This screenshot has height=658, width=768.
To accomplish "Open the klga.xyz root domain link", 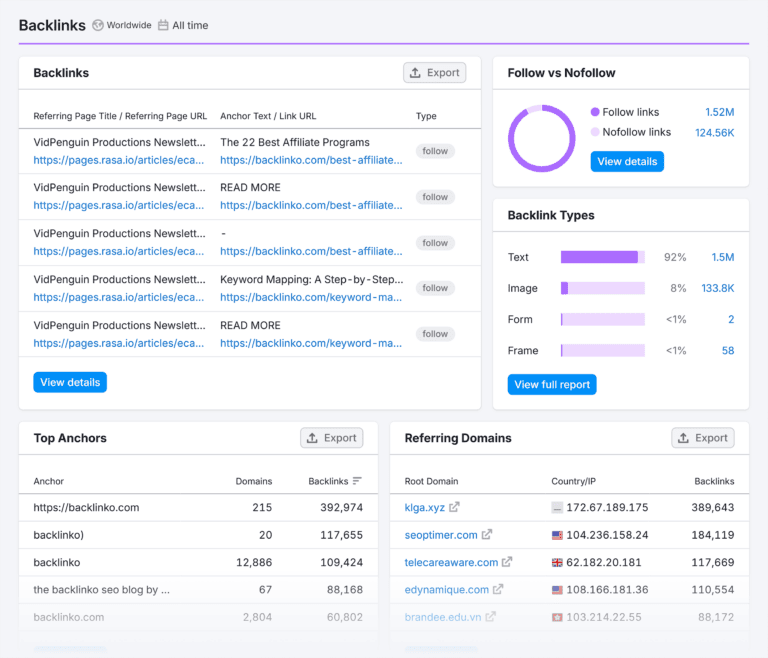I will click(x=424, y=507).
